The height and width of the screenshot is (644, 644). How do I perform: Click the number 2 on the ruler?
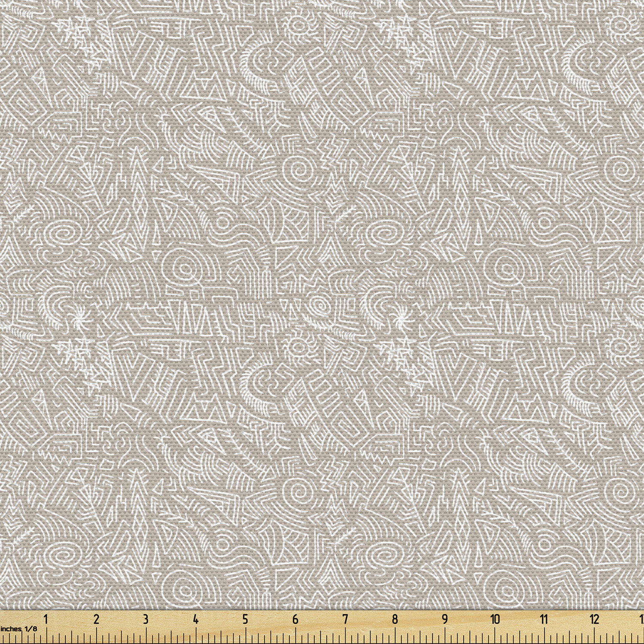[x=96, y=619]
